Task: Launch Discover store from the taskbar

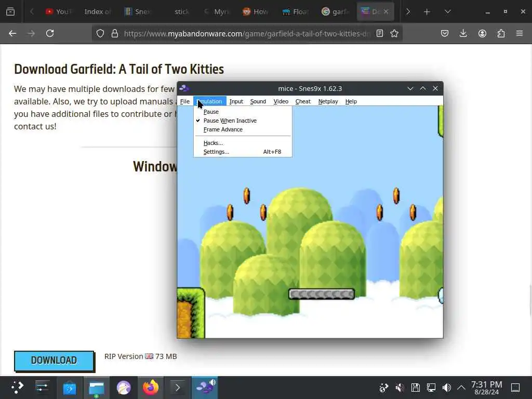Action: click(70, 388)
